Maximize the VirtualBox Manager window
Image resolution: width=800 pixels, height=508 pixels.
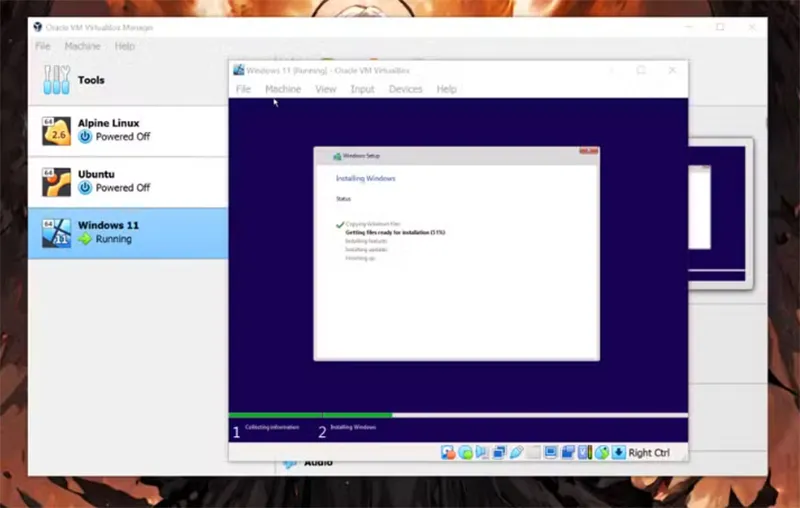tap(720, 27)
